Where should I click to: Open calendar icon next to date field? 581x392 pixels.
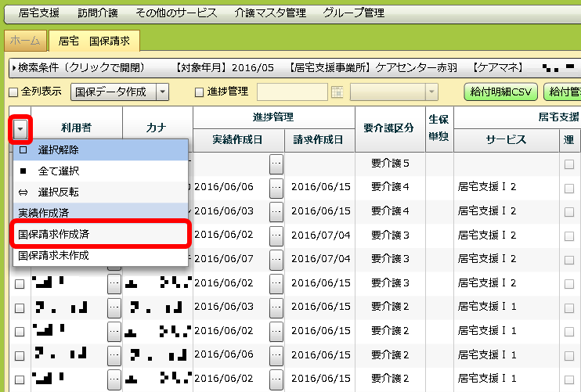(x=337, y=92)
